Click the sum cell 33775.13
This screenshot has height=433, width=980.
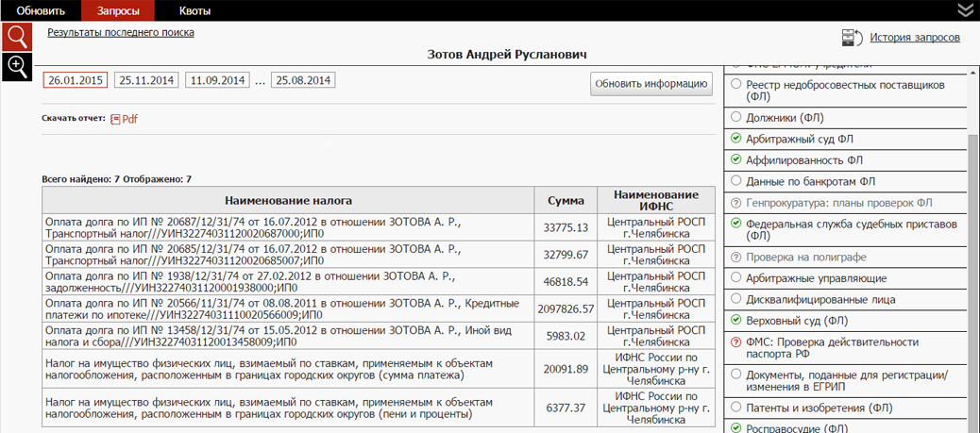coord(566,228)
